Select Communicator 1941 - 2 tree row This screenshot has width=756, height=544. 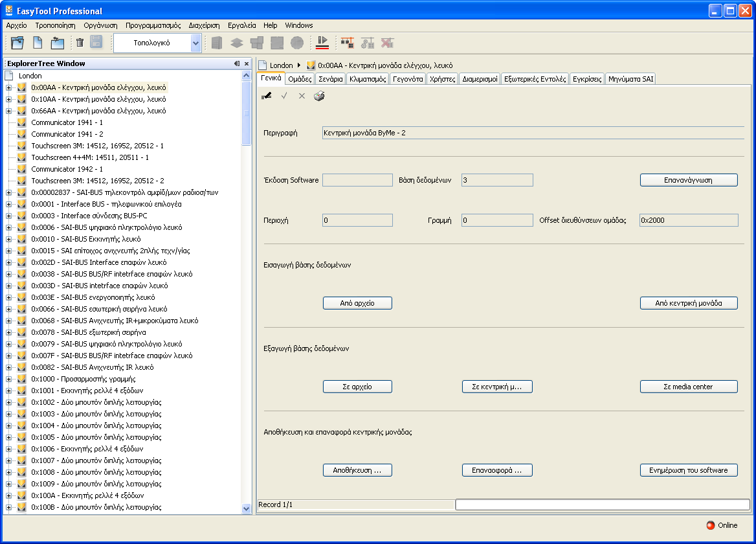click(x=67, y=134)
